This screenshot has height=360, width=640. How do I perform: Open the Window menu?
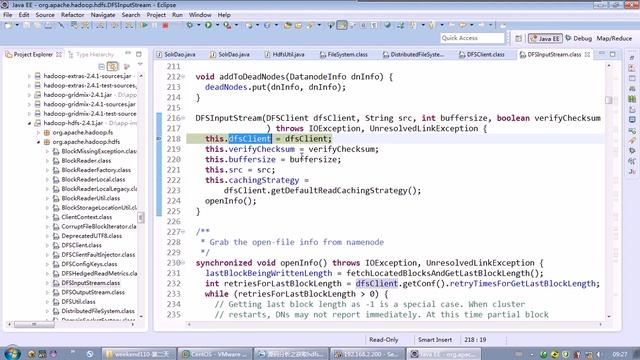tap(200, 15)
